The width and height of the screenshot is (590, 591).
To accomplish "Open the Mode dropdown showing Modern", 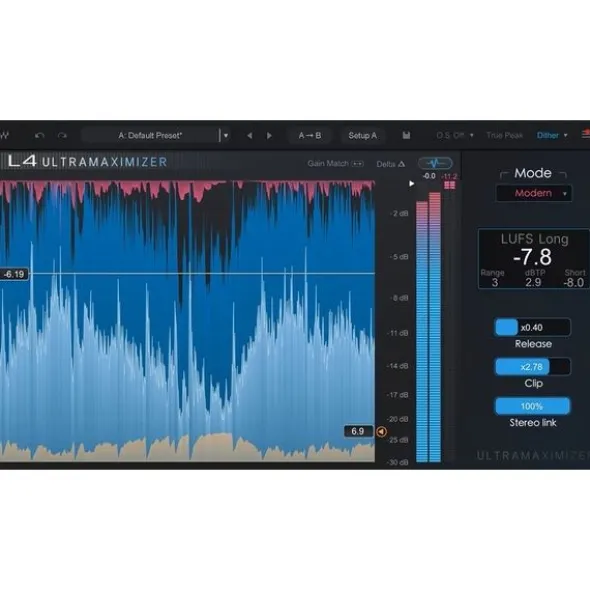I will tap(533, 193).
